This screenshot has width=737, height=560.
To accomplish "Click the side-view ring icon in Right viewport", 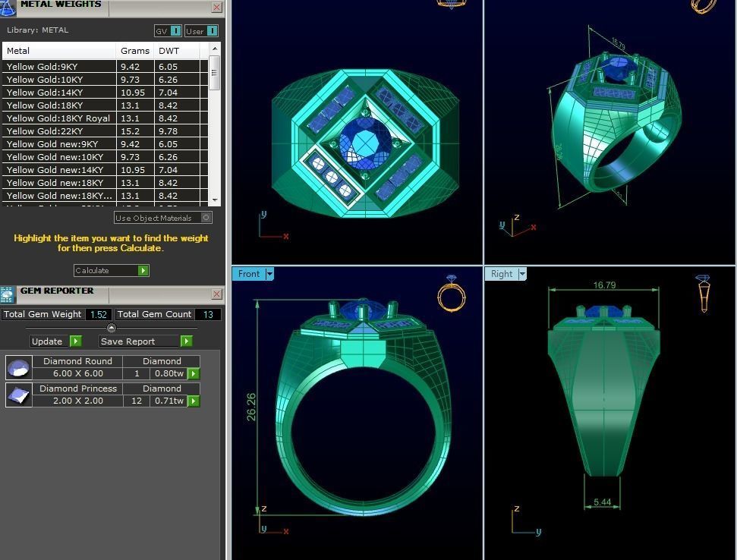I will click(x=704, y=294).
